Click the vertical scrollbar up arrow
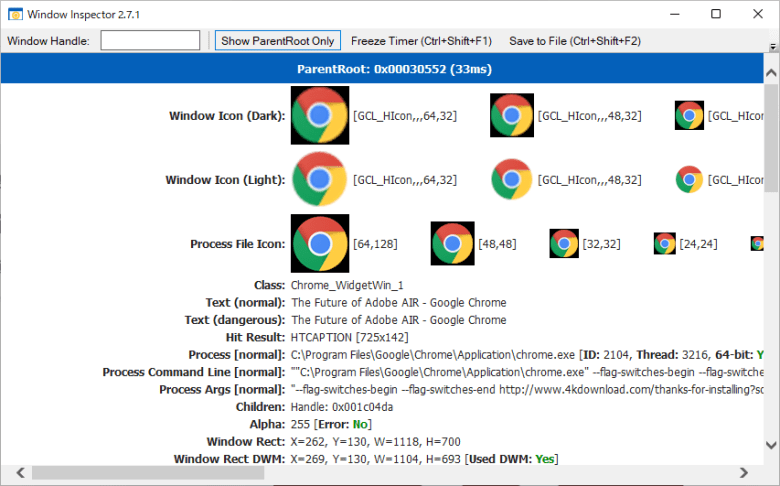Viewport: 780px width, 486px height. coord(771,73)
